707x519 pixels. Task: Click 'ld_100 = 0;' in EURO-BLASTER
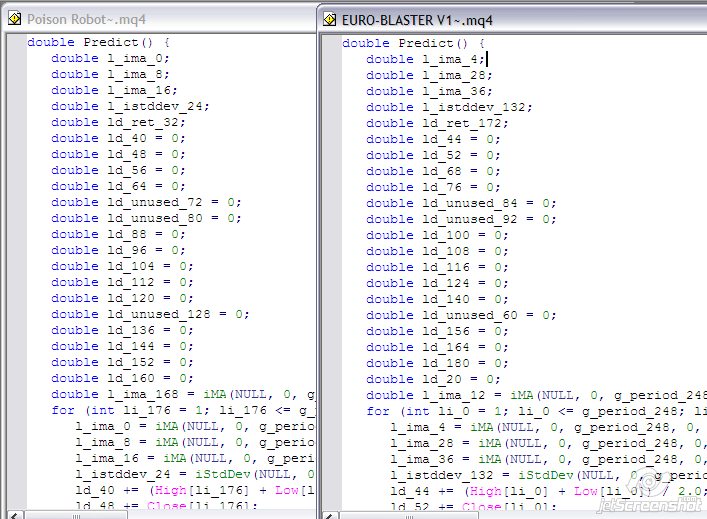[x=465, y=235]
